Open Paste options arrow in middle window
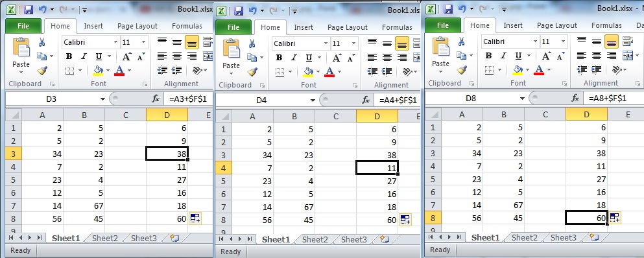 pyautogui.click(x=231, y=74)
